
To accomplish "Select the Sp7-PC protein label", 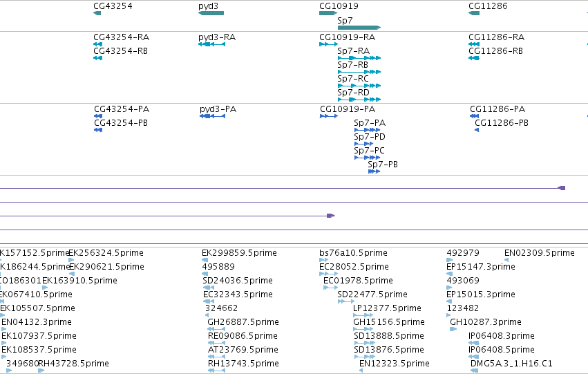I will coord(369,151).
